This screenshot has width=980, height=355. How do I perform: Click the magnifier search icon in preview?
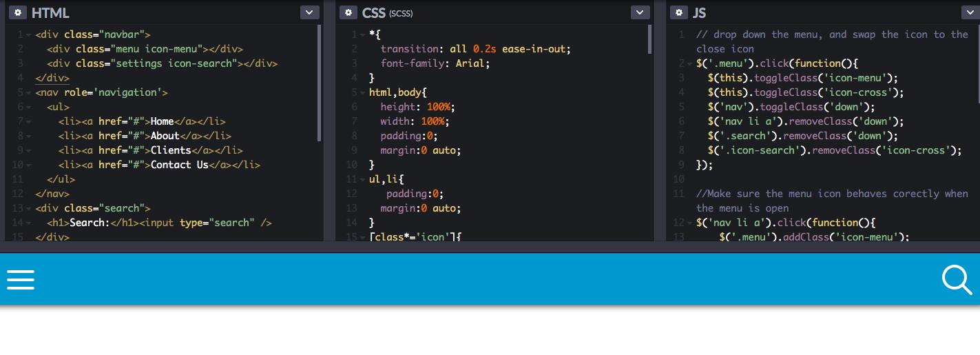(957, 279)
